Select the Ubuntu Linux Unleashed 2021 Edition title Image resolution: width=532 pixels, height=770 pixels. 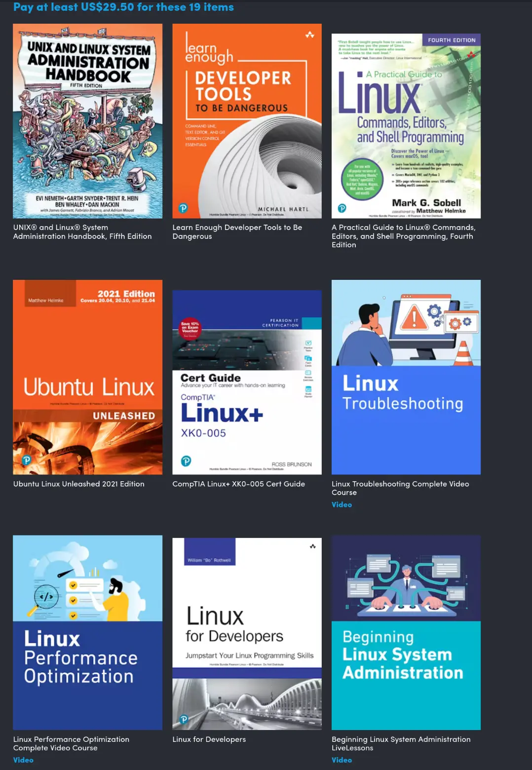pyautogui.click(x=78, y=484)
